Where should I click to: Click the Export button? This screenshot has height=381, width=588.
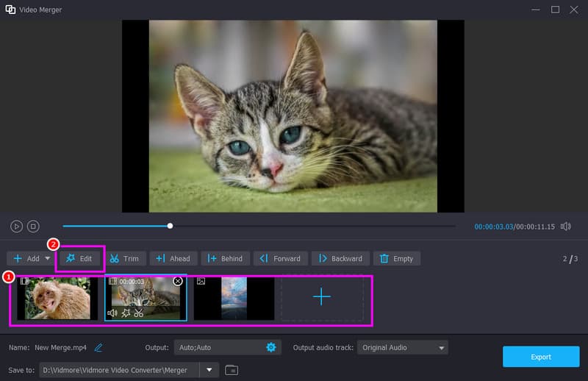[x=541, y=357]
